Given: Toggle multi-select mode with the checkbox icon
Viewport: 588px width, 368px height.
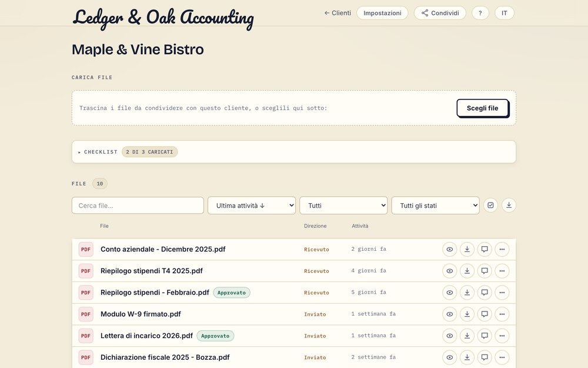Looking at the screenshot, I should click(x=490, y=205).
